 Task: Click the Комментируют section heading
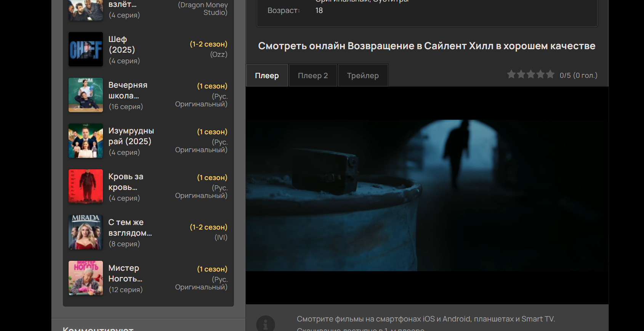[x=98, y=328]
